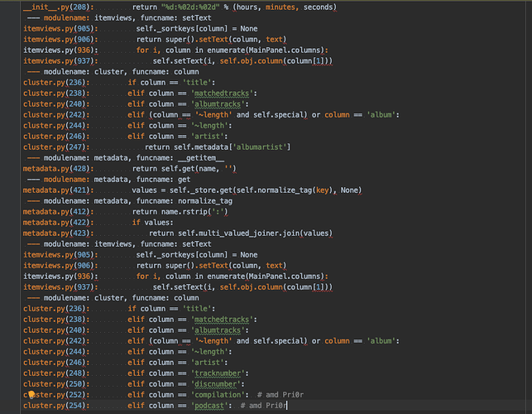Click line metadata.py(422) 'if values:'
The height and width of the screenshot is (414, 532).
(x=98, y=223)
